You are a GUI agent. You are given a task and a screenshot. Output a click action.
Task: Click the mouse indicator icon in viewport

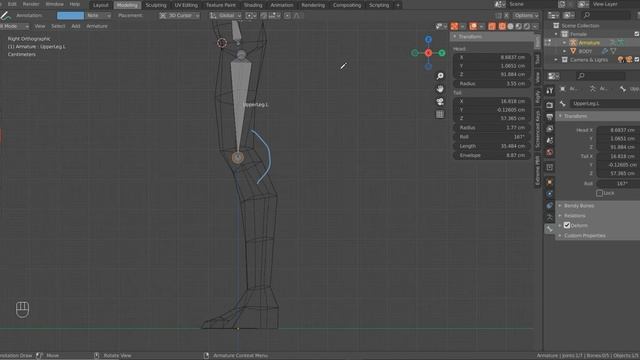22,309
